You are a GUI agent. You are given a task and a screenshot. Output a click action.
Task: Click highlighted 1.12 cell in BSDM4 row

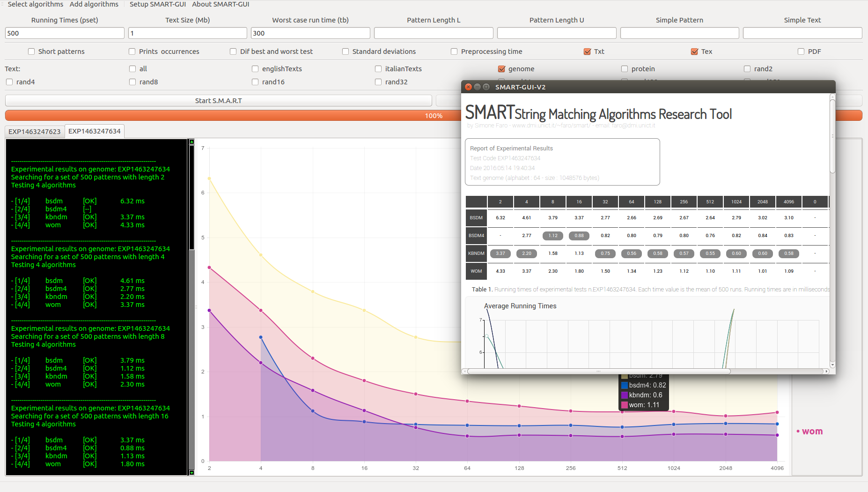click(553, 236)
